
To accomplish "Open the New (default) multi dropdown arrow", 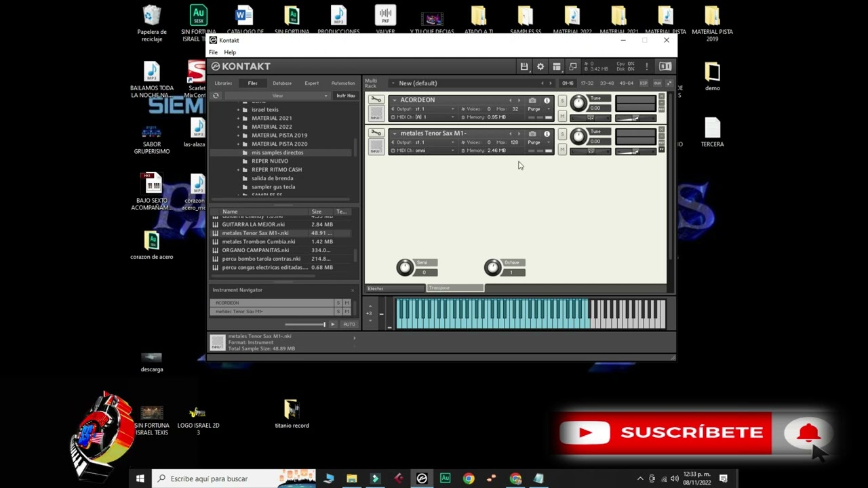I will tap(393, 83).
